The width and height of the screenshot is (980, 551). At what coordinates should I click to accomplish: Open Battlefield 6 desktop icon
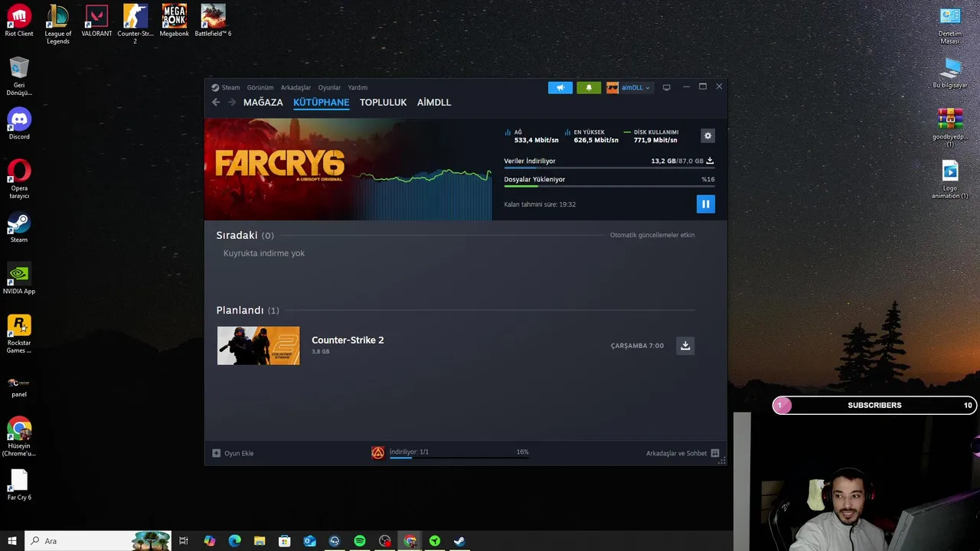213,21
